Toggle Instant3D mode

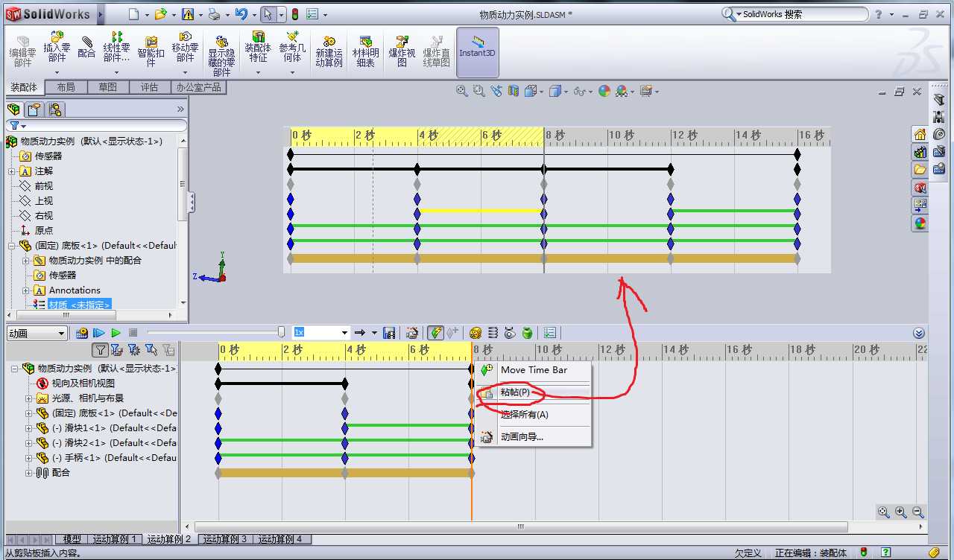tap(477, 52)
